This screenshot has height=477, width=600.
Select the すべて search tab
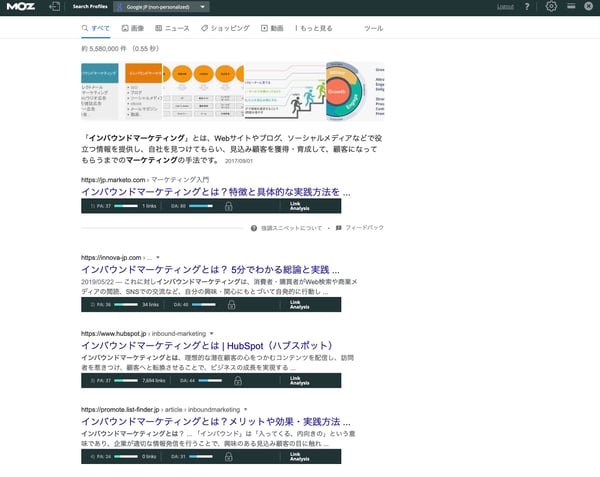point(96,28)
